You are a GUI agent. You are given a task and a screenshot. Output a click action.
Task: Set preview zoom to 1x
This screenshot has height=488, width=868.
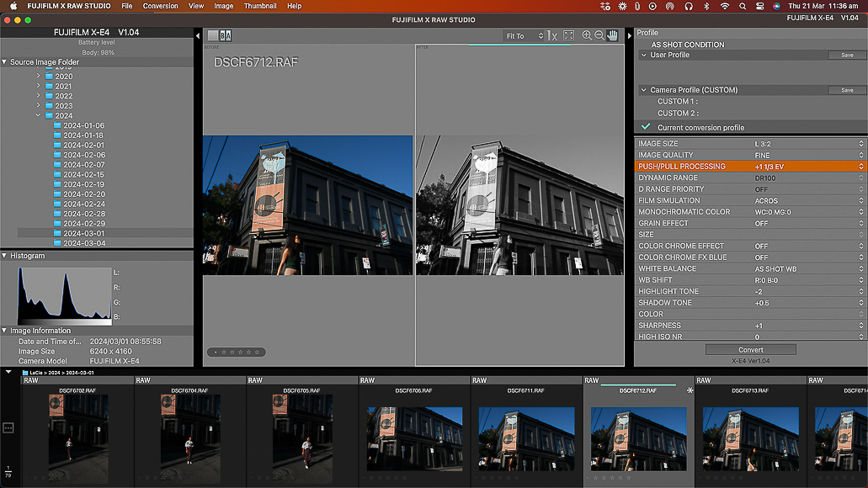tap(552, 35)
